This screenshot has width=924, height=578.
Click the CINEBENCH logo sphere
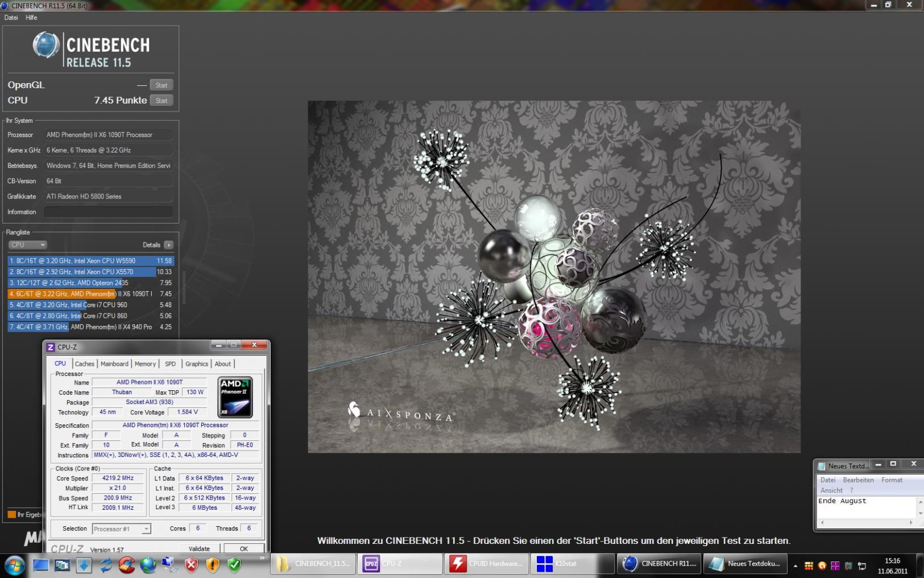tap(46, 46)
